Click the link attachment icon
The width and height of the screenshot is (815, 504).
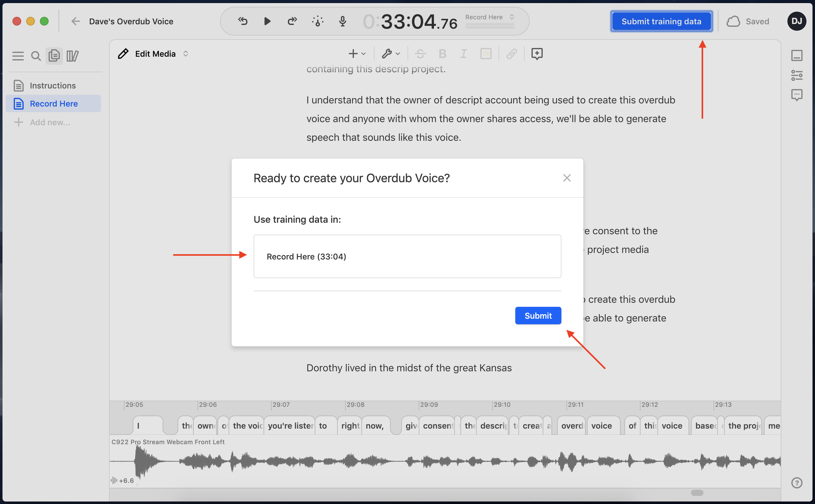click(x=512, y=54)
